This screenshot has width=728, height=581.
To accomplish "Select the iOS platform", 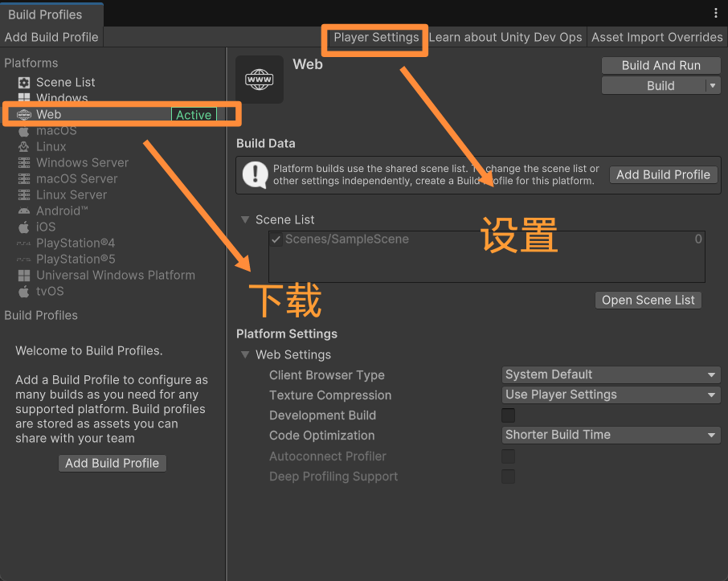I will 113,227.
